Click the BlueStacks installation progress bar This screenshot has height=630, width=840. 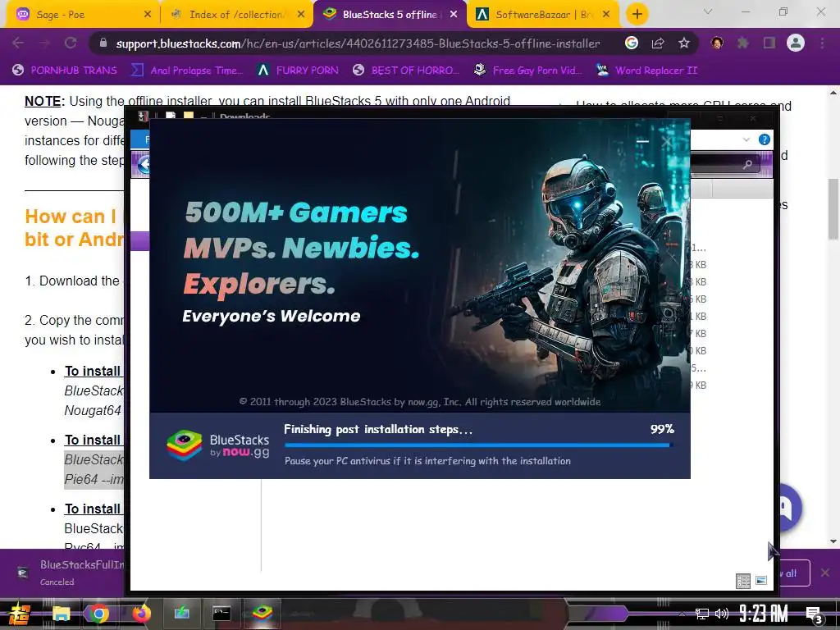point(478,445)
